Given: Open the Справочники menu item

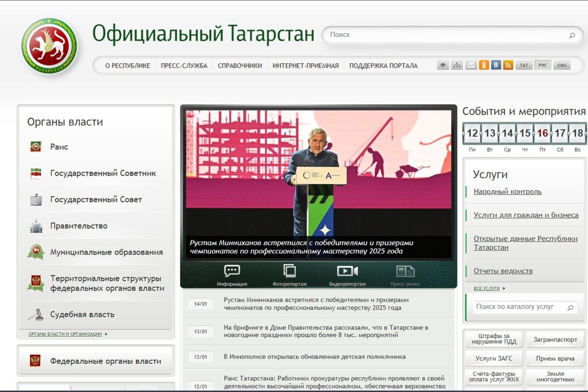Looking at the screenshot, I should point(240,65).
